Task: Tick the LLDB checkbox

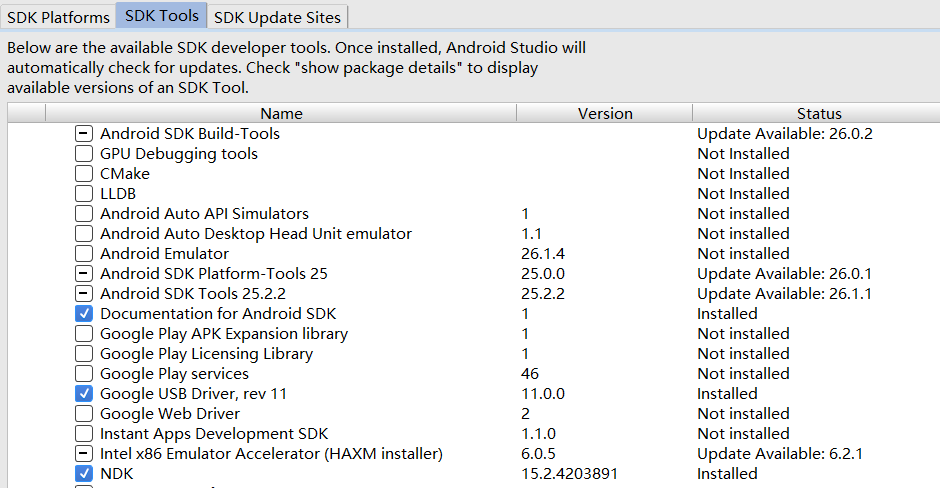Action: coord(84,194)
